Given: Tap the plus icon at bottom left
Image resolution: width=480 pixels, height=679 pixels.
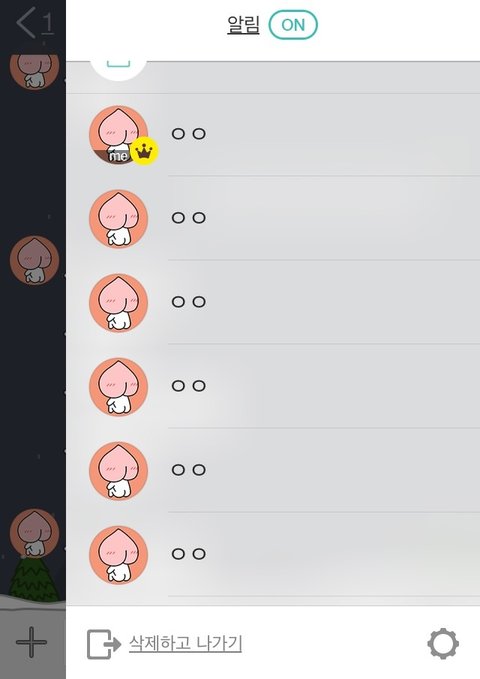Looking at the screenshot, I should click(x=31, y=642).
